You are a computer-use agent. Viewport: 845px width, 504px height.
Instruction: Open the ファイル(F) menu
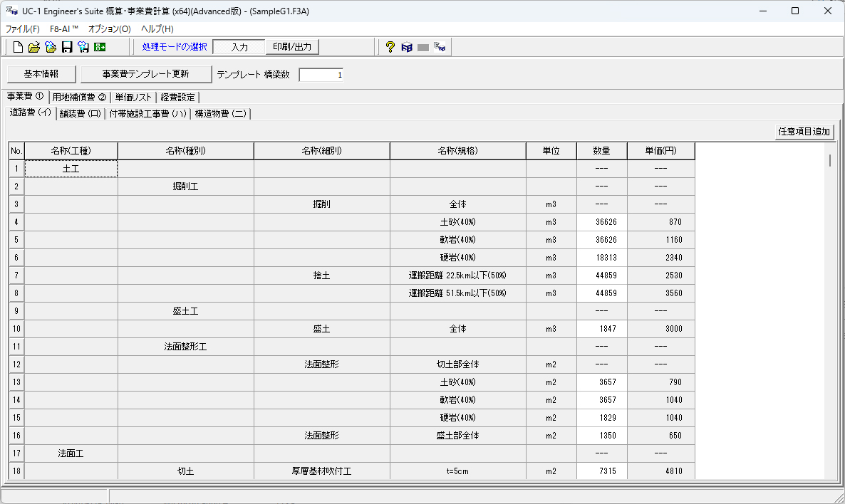click(x=23, y=29)
